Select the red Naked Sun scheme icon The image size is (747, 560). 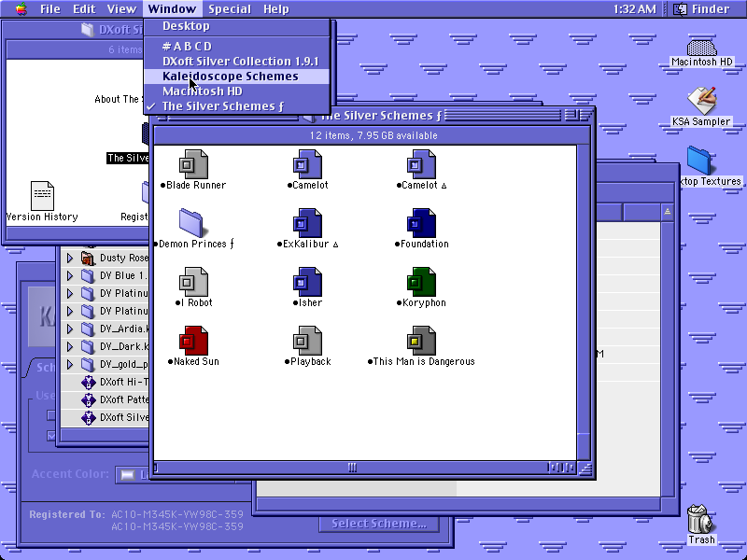193,340
